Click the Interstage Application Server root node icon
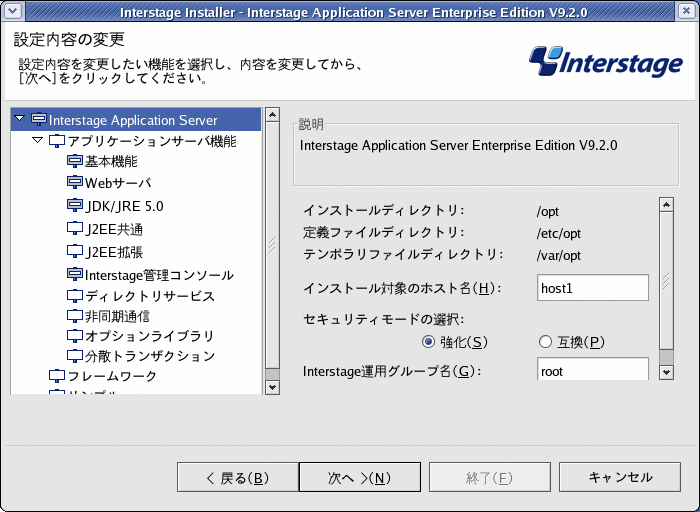This screenshot has width=700, height=512. coord(39,119)
